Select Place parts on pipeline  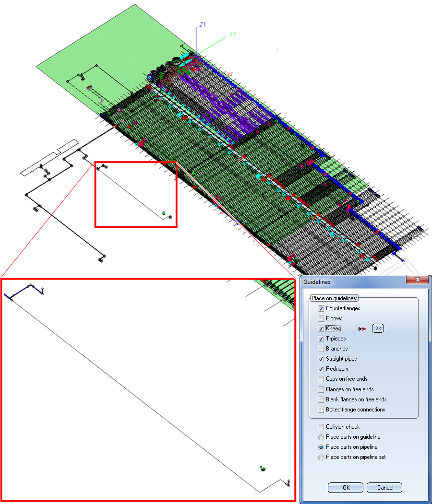click(321, 447)
